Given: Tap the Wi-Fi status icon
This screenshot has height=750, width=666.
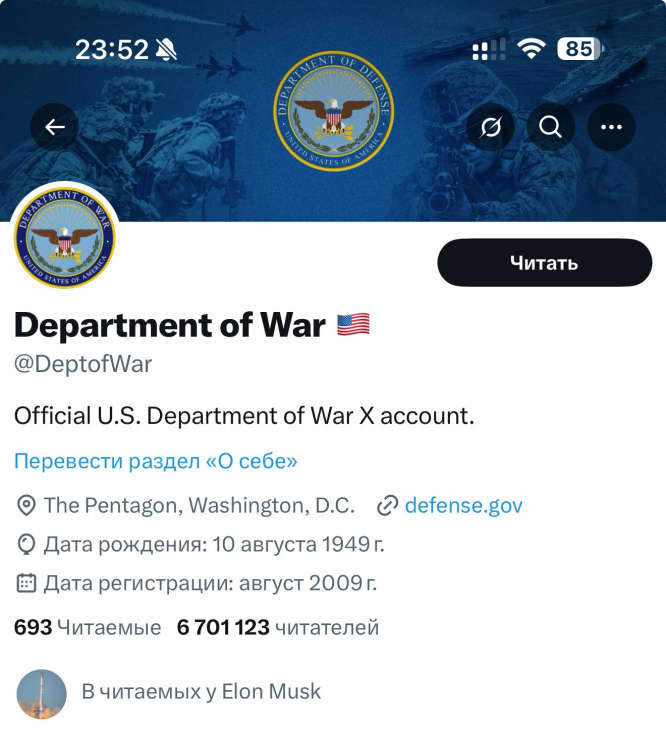Looking at the screenshot, I should pos(531,48).
